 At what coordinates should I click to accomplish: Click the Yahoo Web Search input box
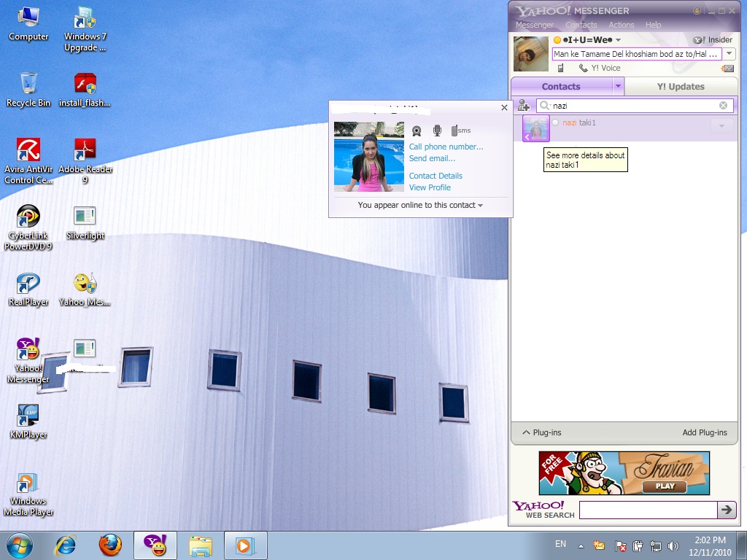[x=648, y=510]
